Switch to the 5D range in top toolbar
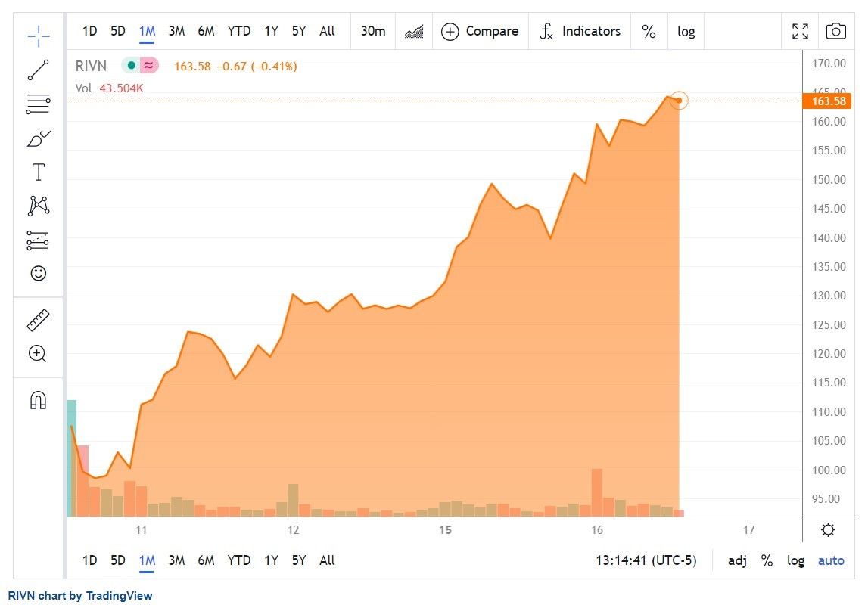This screenshot has height=605, width=868. [x=118, y=31]
